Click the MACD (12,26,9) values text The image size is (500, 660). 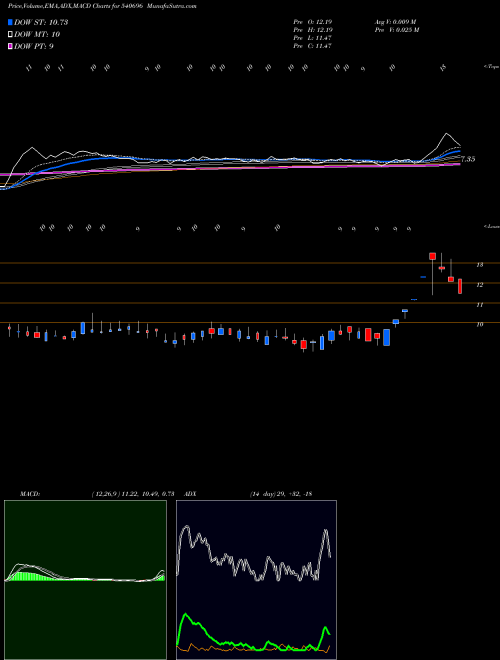click(133, 494)
